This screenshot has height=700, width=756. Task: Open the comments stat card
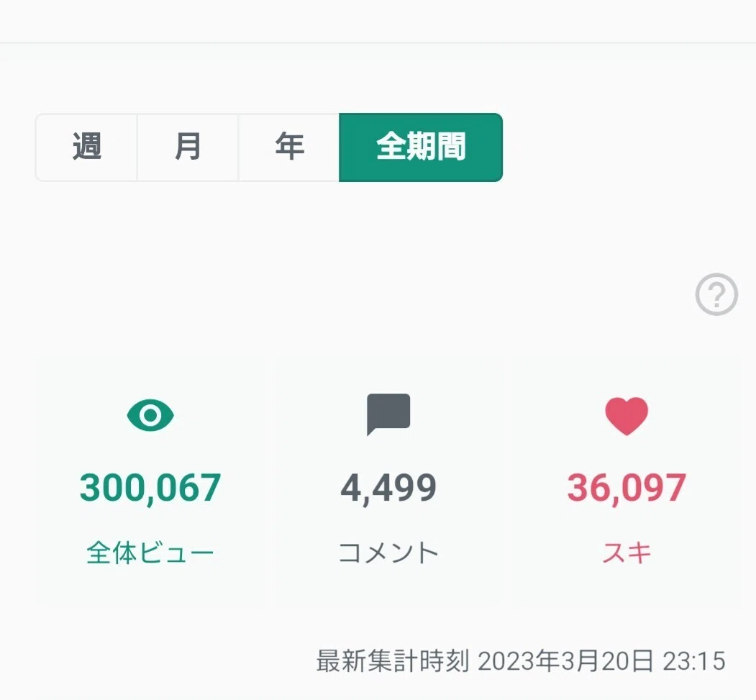388,481
